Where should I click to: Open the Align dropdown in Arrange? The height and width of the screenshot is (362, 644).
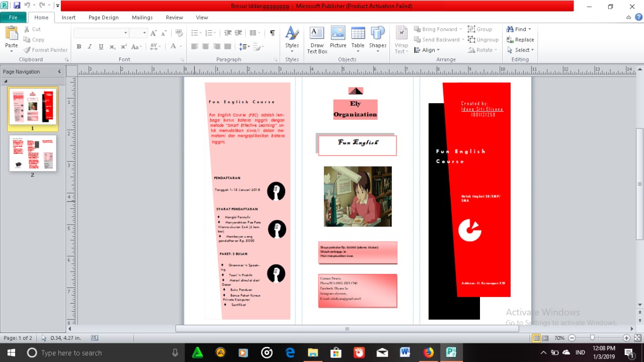[427, 50]
